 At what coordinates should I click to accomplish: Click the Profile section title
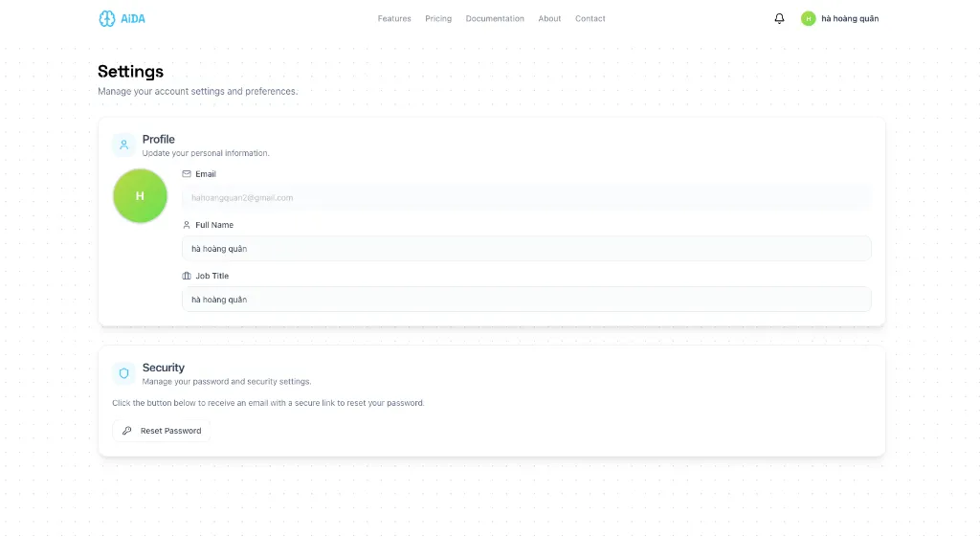[x=158, y=140]
